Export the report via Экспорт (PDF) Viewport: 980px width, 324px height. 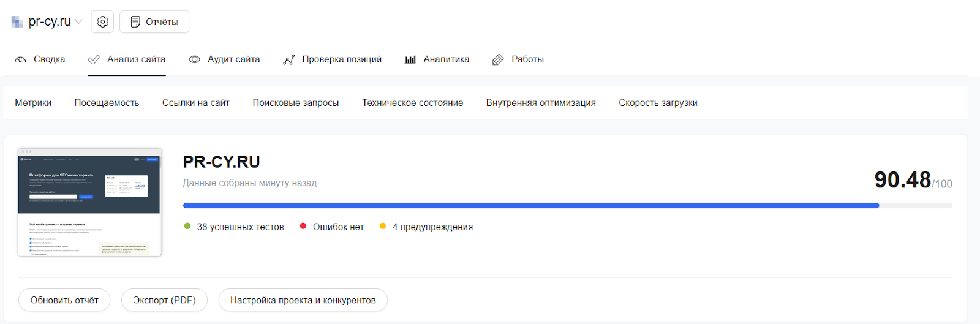click(x=164, y=300)
